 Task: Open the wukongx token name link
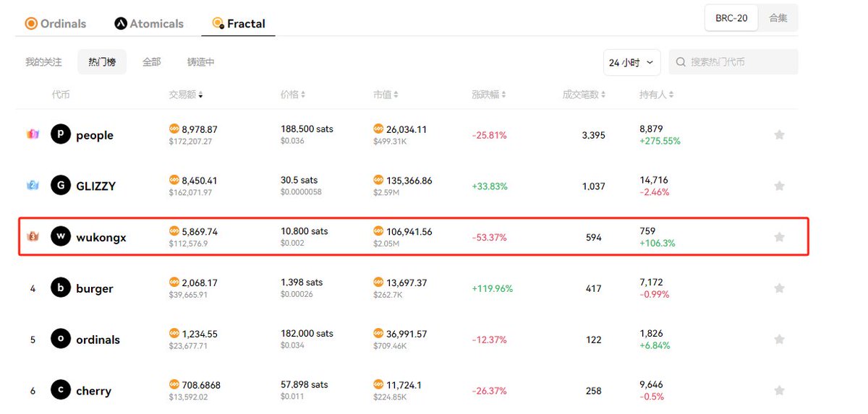[x=101, y=237]
